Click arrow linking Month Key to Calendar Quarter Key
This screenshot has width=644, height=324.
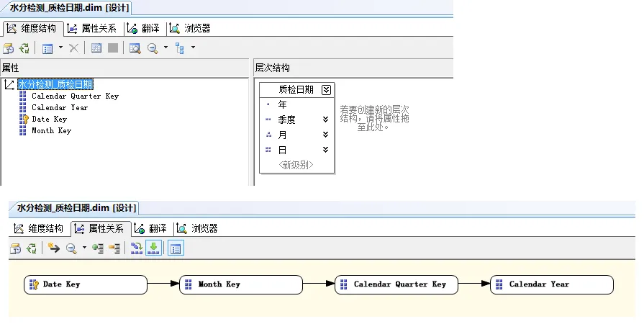pyautogui.click(x=319, y=283)
